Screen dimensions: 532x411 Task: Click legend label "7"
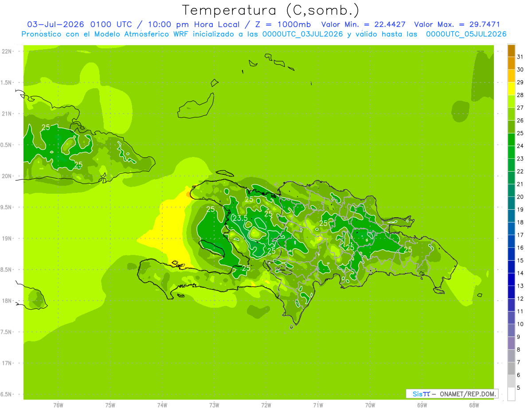519,362
